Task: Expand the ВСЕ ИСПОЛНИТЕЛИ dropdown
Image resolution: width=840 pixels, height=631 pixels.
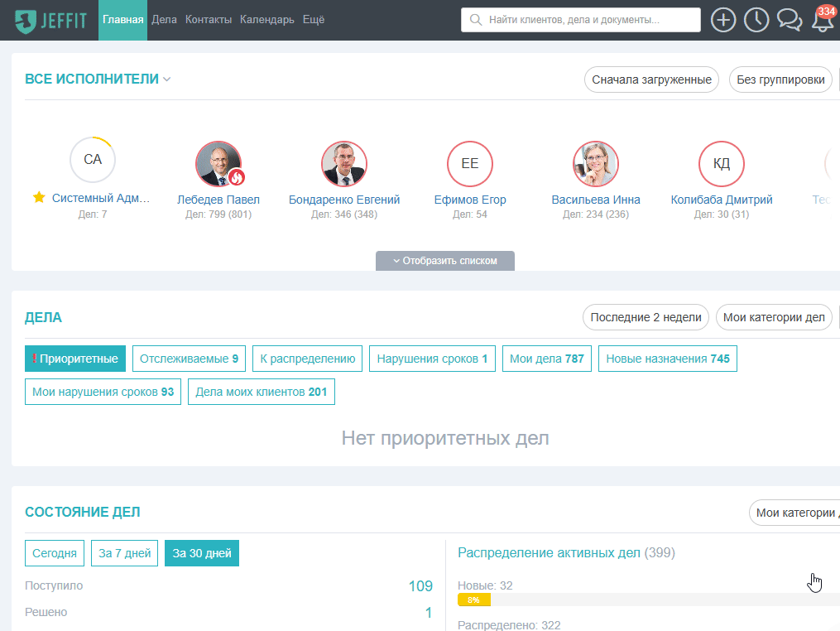Action: 98,79
